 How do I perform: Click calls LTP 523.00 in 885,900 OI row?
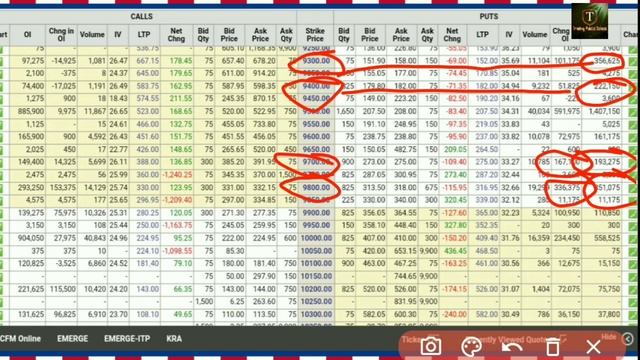pos(148,111)
